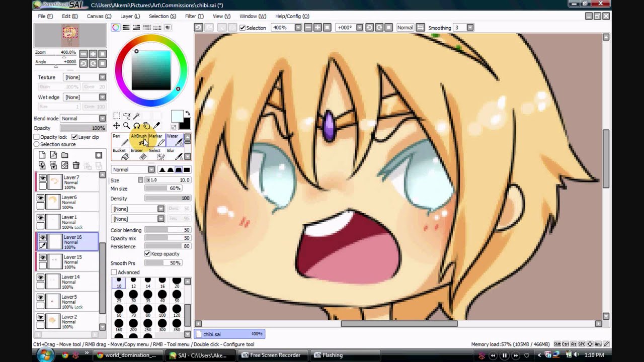This screenshot has height=362, width=644.
Task: Create a new normal layer
Action: coord(42,155)
